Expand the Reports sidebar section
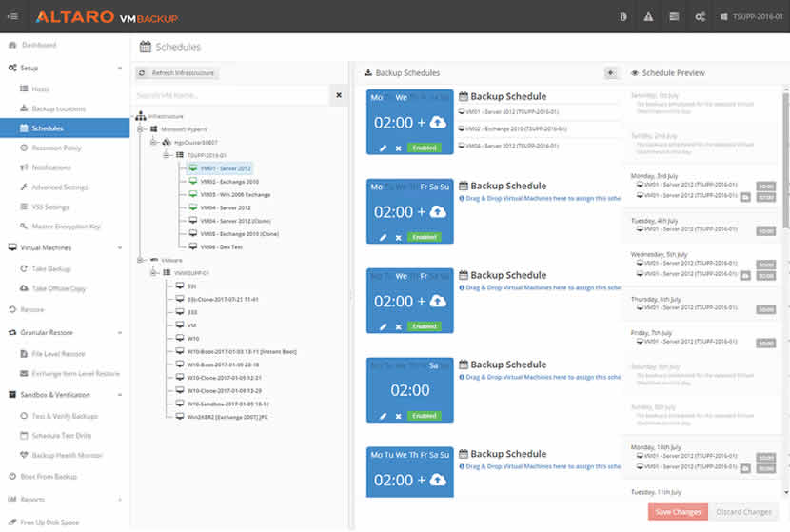Viewport: 790px width, 532px height. pos(120,500)
